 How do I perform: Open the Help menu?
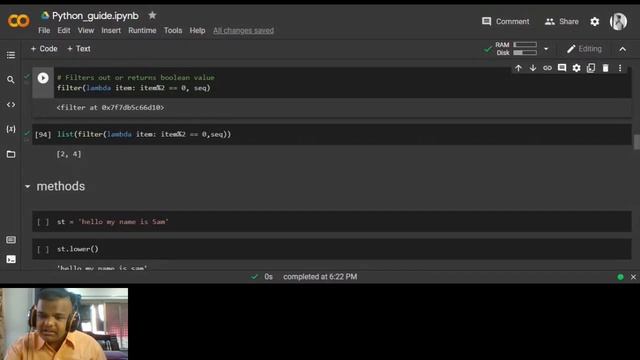pyautogui.click(x=197, y=31)
